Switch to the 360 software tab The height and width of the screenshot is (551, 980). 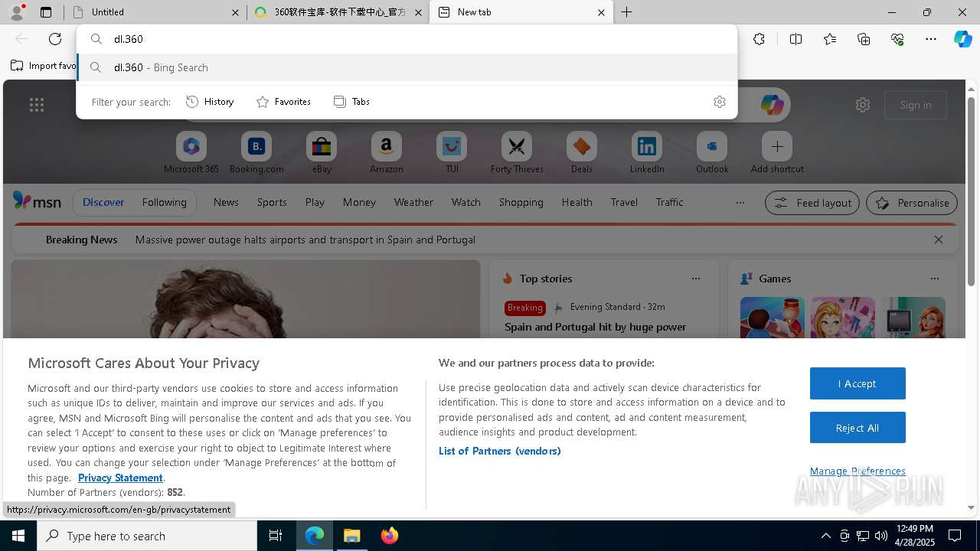click(x=338, y=12)
